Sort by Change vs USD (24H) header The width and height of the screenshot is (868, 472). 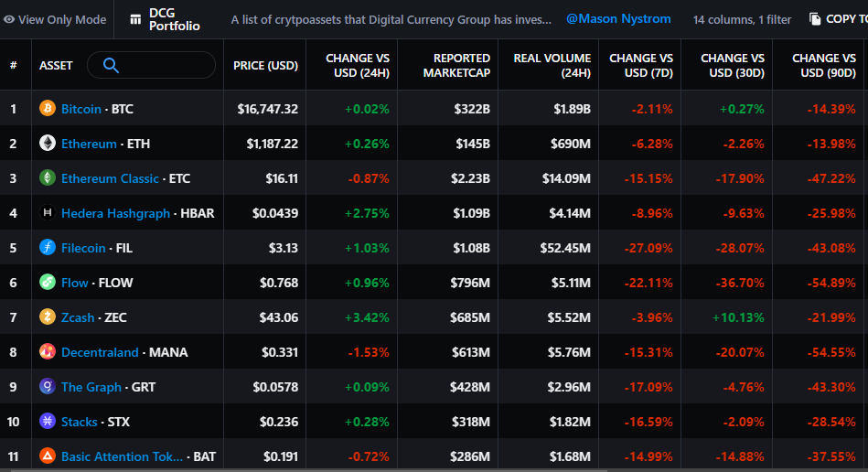click(357, 65)
